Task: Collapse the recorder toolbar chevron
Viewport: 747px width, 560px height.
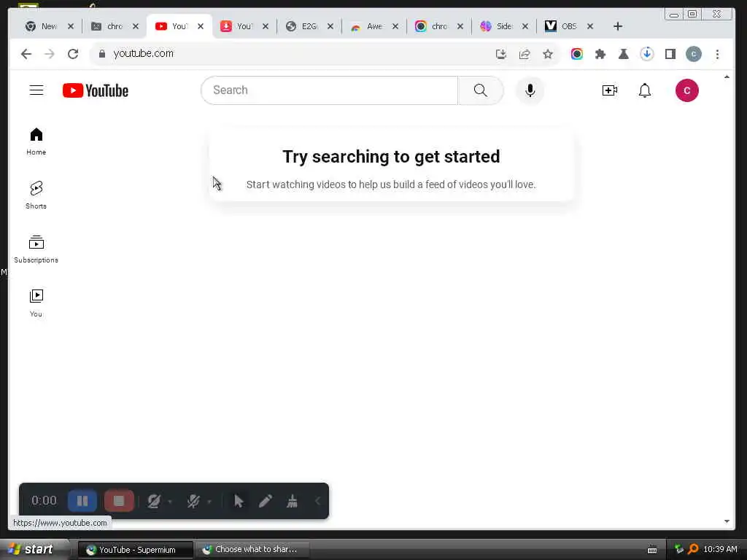Action: pyautogui.click(x=318, y=501)
